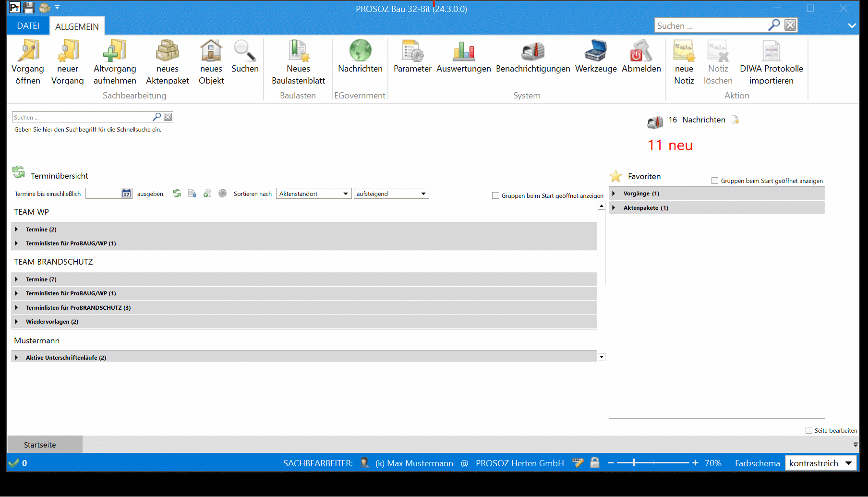This screenshot has width=868, height=497.
Task: Open the tab list menu arrow
Action: [x=856, y=445]
